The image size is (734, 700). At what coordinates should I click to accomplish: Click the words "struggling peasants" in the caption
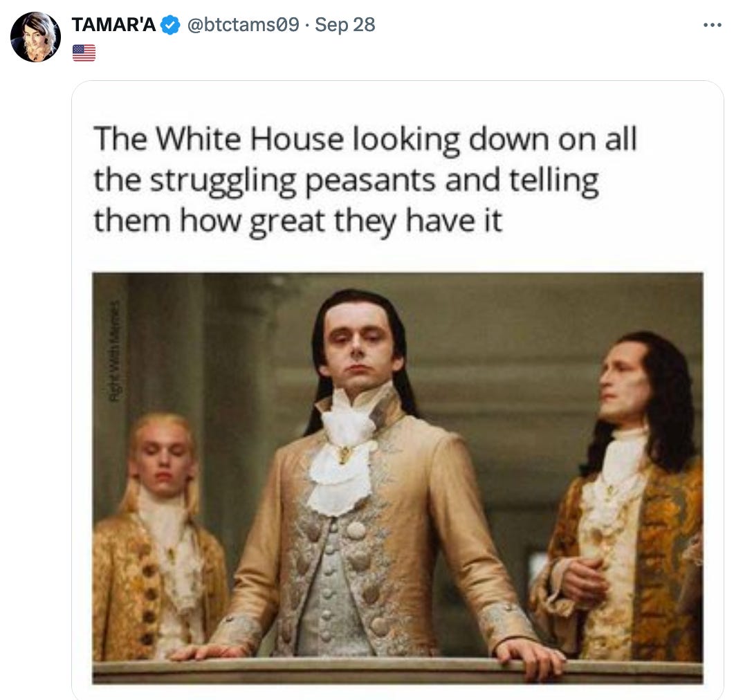293,181
